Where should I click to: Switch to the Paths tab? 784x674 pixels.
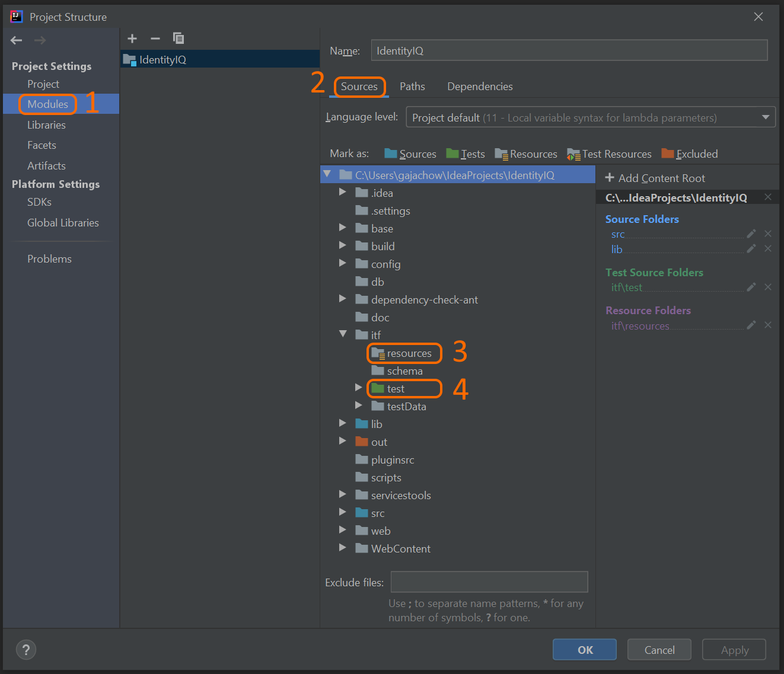(412, 87)
